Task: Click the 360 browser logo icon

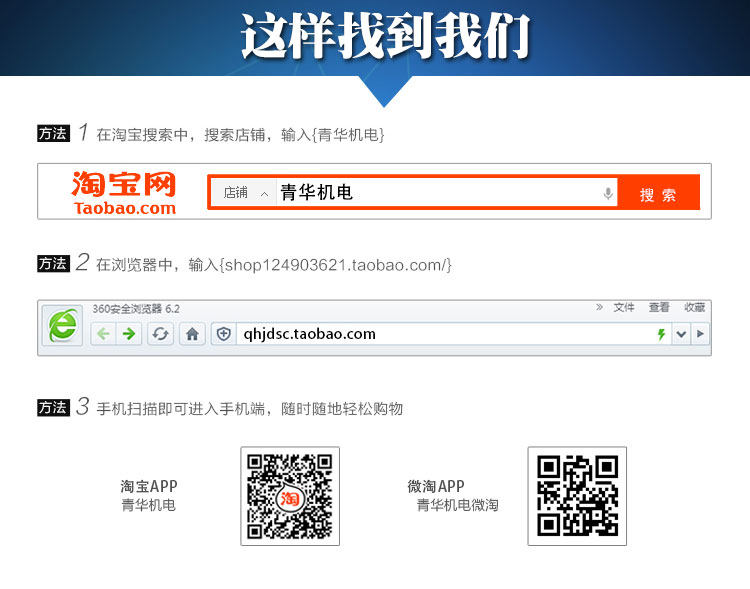Action: pyautogui.click(x=63, y=326)
